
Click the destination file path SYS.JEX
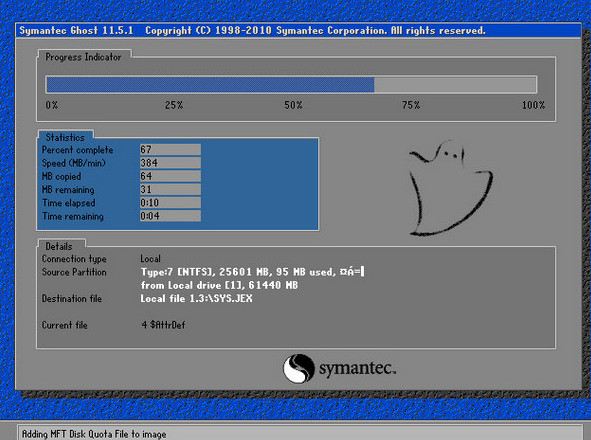click(x=196, y=299)
